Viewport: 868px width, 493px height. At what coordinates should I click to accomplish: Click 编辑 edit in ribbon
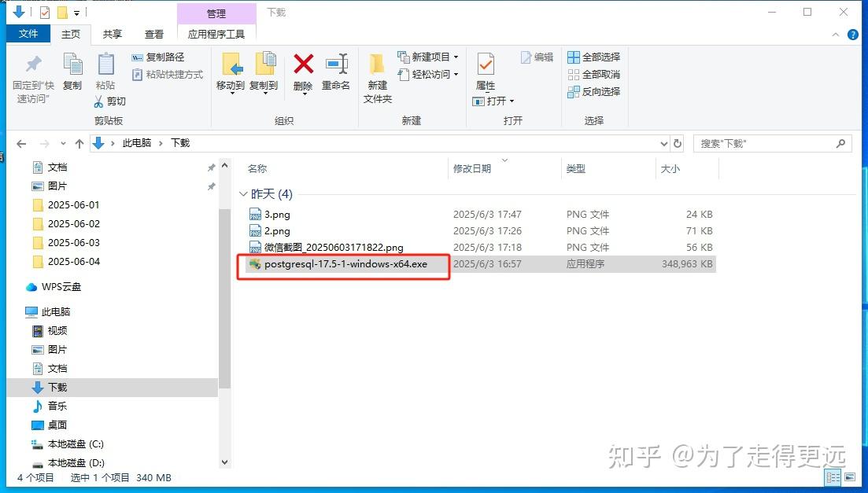point(537,57)
